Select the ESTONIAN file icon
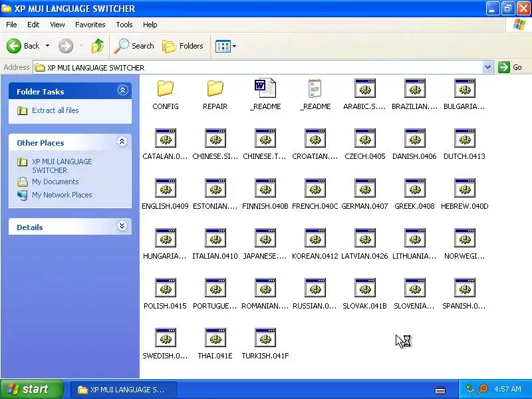 pos(215,188)
